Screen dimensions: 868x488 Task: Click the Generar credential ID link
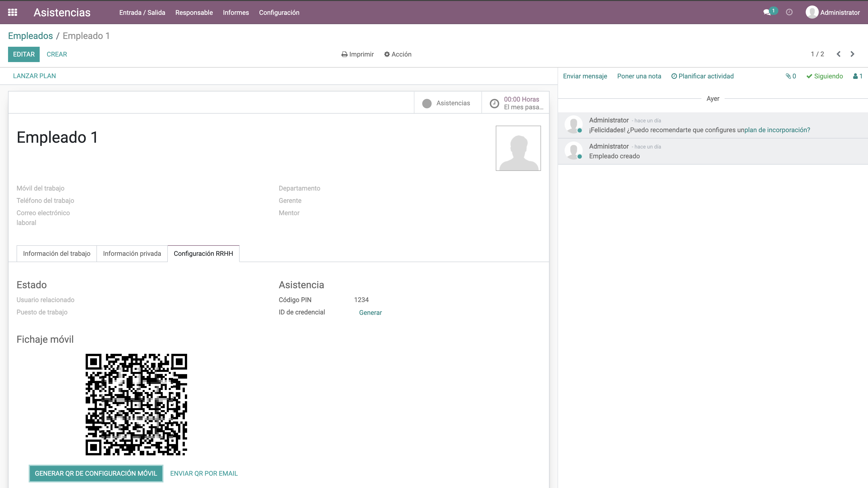tap(370, 312)
